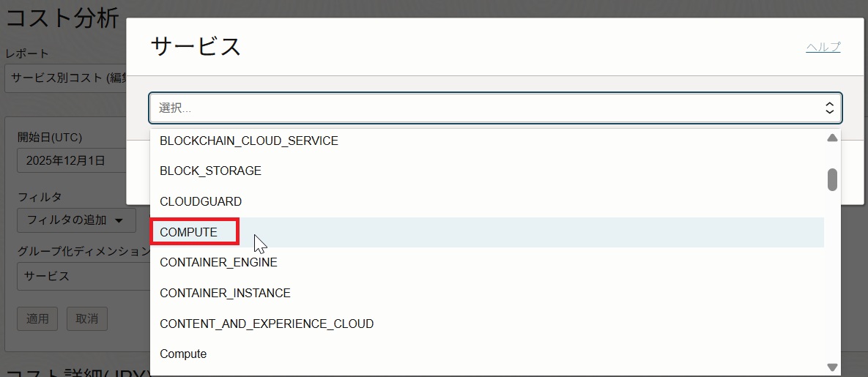This screenshot has height=377, width=868.
Task: Expand the フィルタの追加 dropdown
Action: (75, 220)
